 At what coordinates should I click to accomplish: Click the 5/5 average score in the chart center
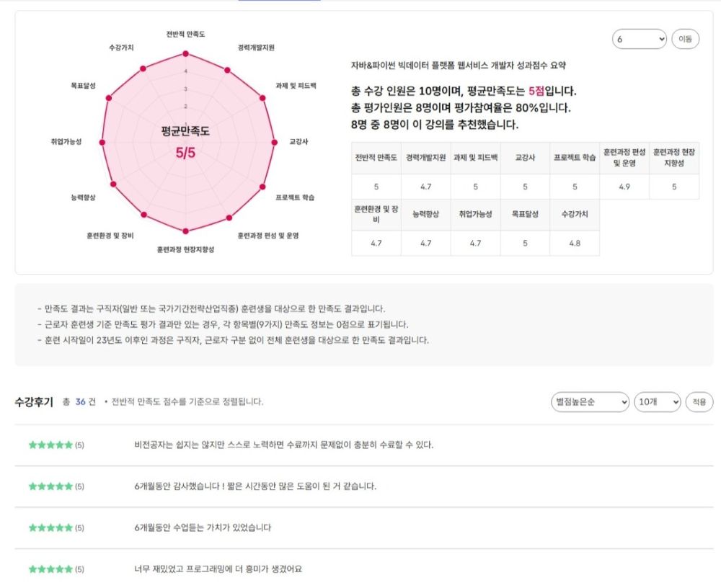[x=186, y=153]
